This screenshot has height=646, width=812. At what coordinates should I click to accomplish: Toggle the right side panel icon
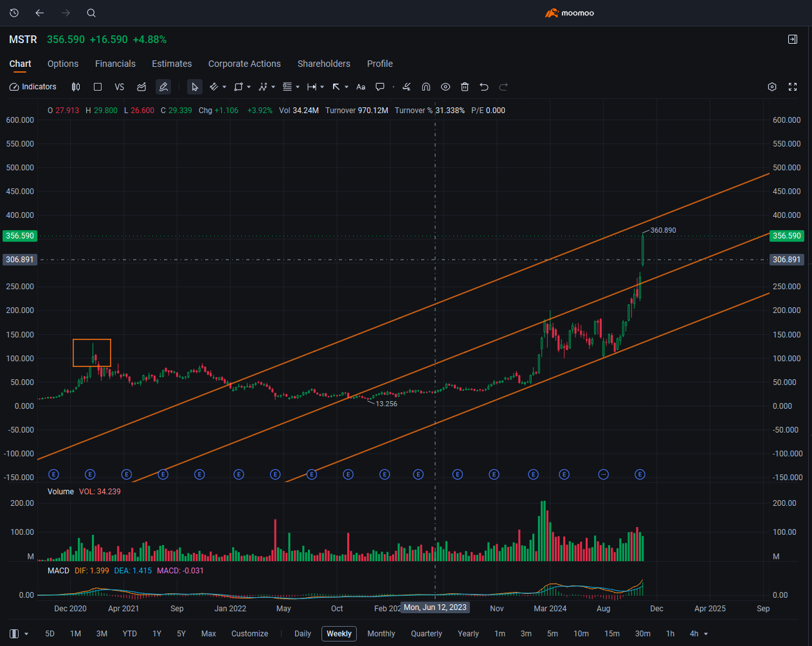pos(793,39)
